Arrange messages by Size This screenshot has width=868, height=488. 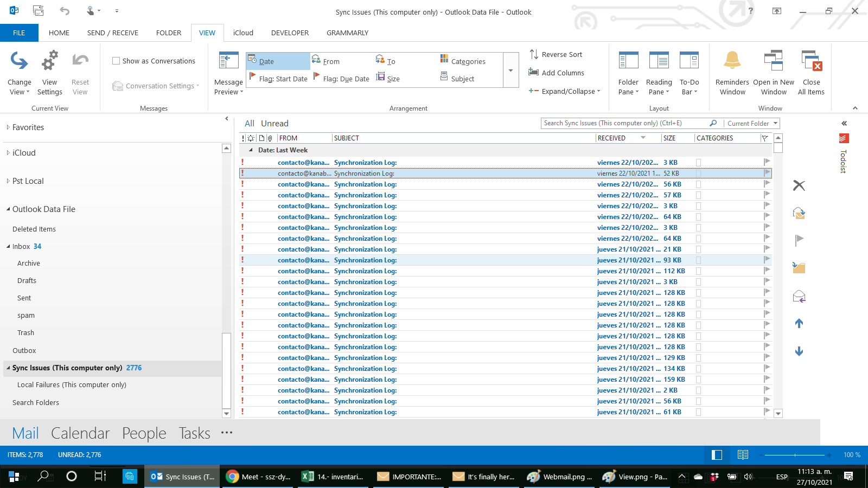point(388,79)
